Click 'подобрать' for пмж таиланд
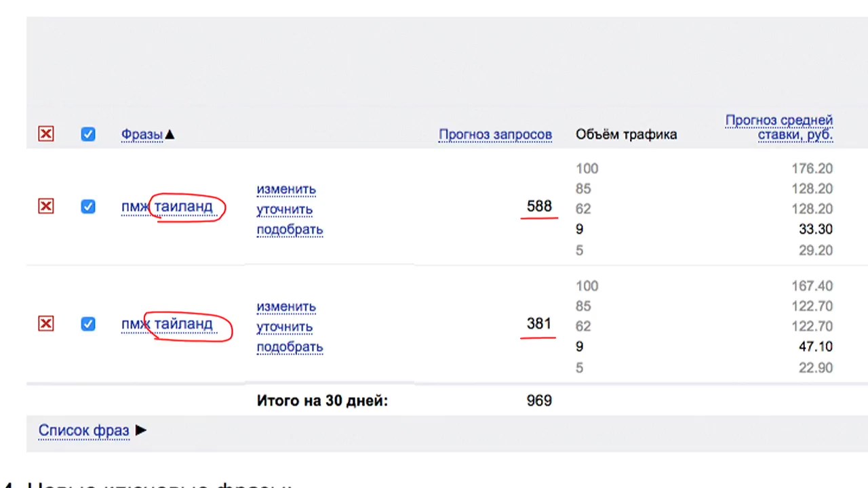868x488 pixels. [x=290, y=230]
